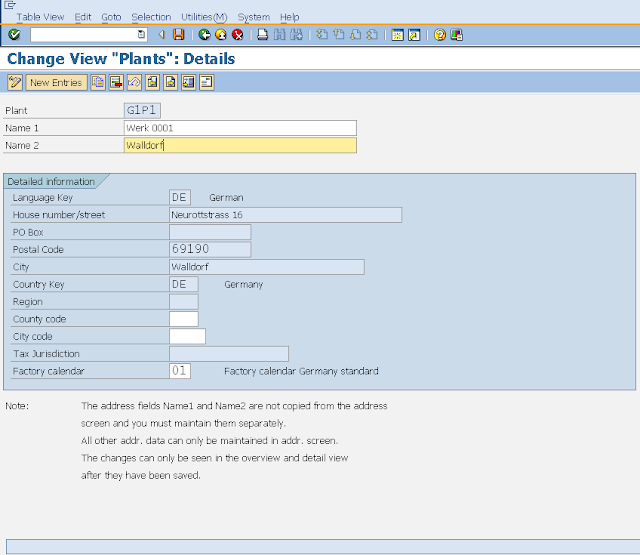Screen dimensions: 640x555
Task: Click the yellow Exit icon
Action: point(221,35)
